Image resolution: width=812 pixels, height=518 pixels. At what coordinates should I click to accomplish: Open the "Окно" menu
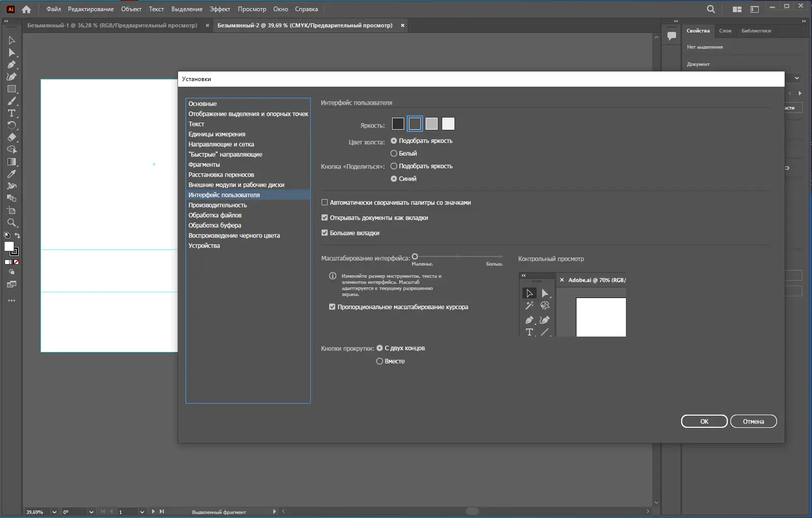[280, 9]
